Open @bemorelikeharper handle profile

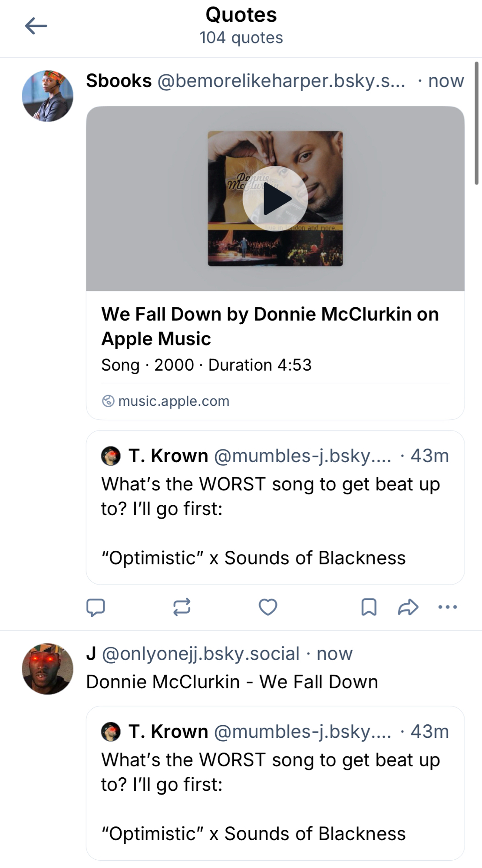[281, 81]
